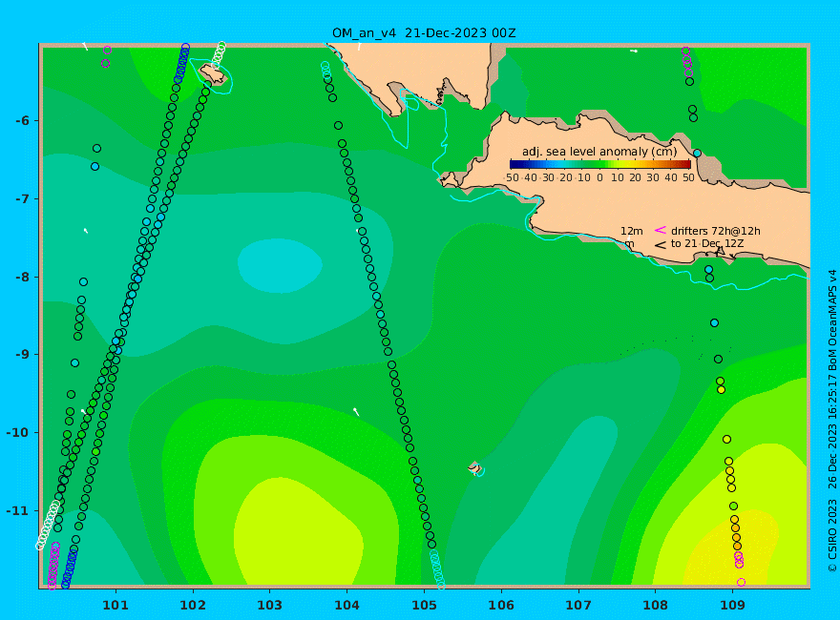Viewport: 840px width, 620px height.
Task: Click the 102 longitude axis label
Action: (x=193, y=606)
